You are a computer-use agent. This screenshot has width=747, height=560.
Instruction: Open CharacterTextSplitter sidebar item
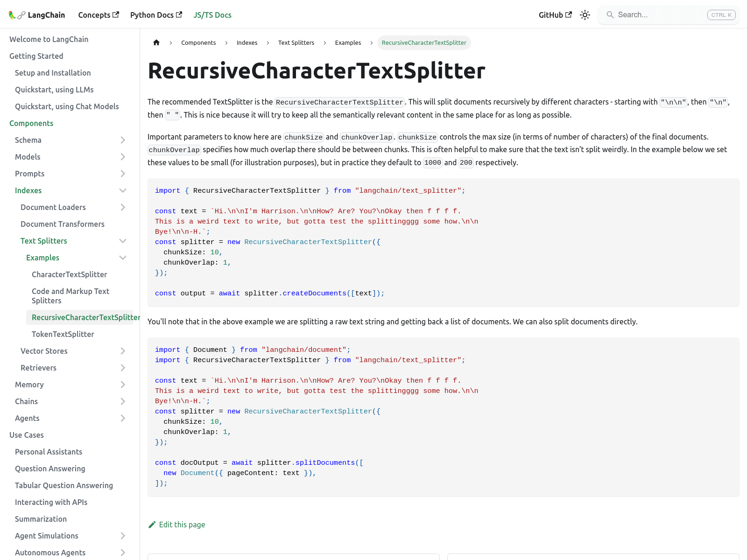pyautogui.click(x=69, y=274)
